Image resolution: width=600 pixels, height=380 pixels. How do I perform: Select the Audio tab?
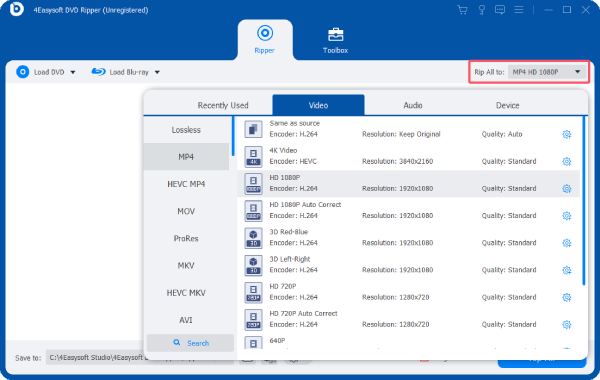413,105
